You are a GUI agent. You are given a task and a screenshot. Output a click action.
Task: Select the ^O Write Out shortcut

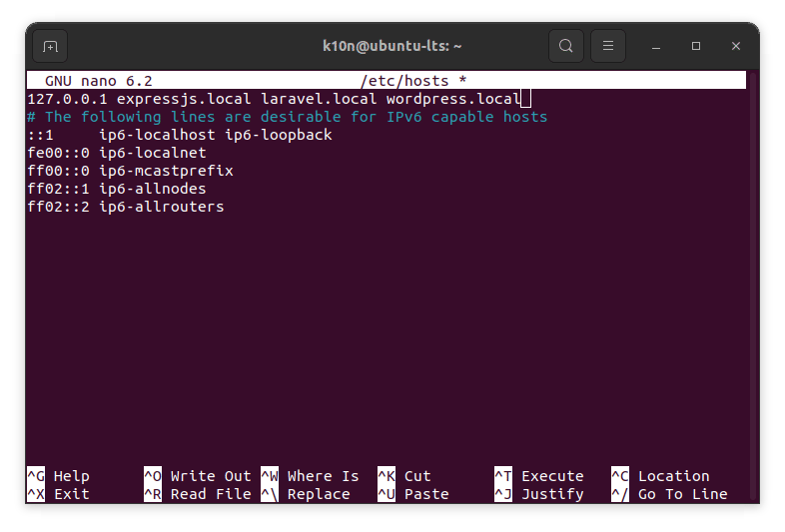coord(197,476)
